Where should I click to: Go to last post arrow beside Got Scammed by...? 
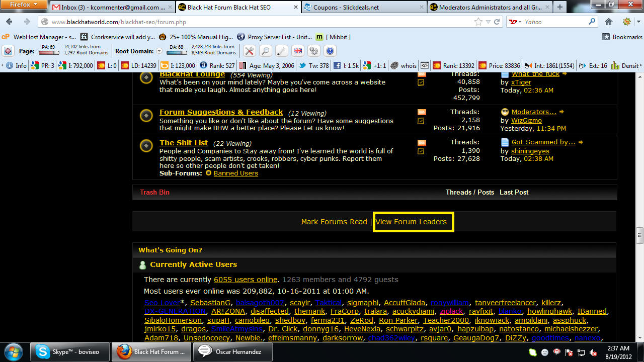click(581, 142)
